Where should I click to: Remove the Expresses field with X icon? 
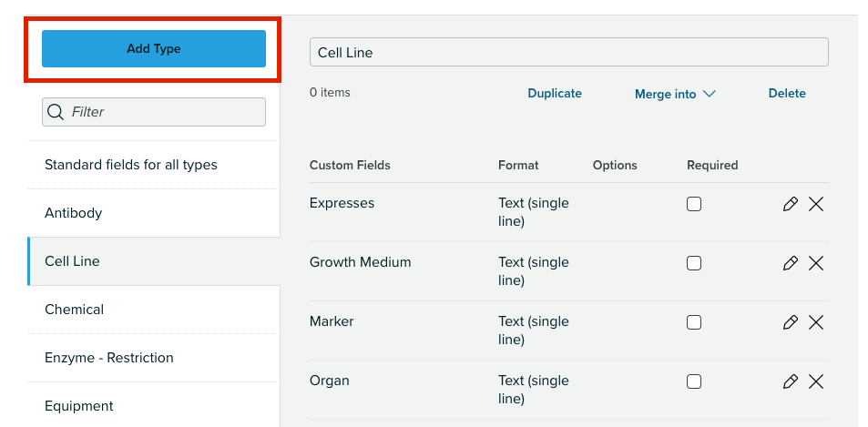tap(816, 204)
